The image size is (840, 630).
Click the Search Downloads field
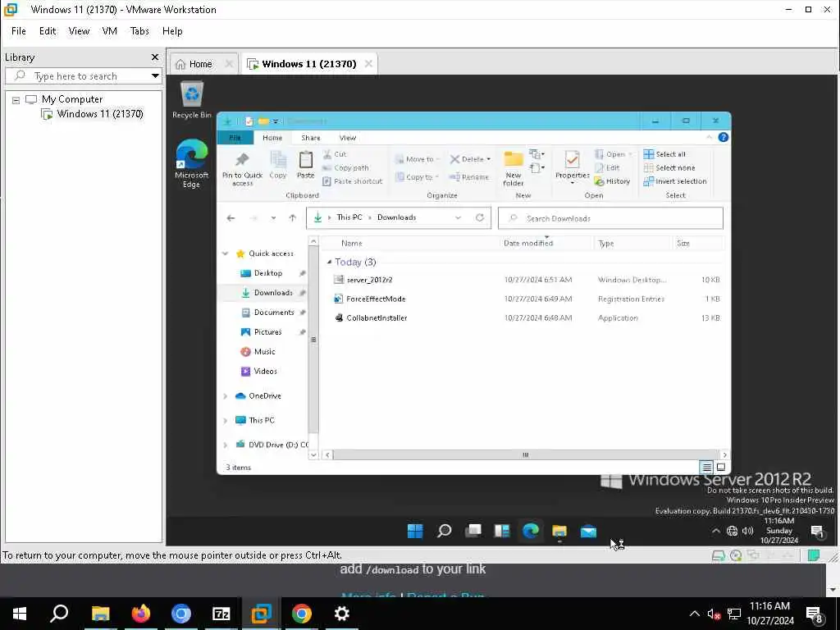point(610,218)
